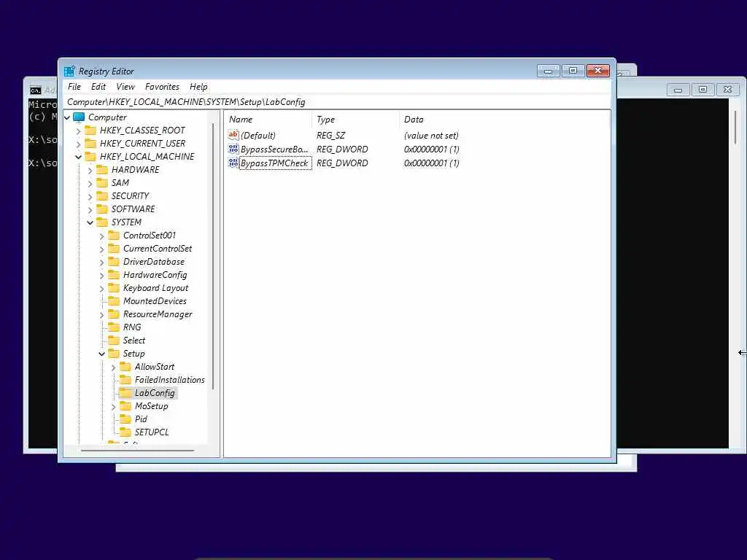Click the HARDWARE folder icon
Screen dimensions: 747x560
(102, 169)
